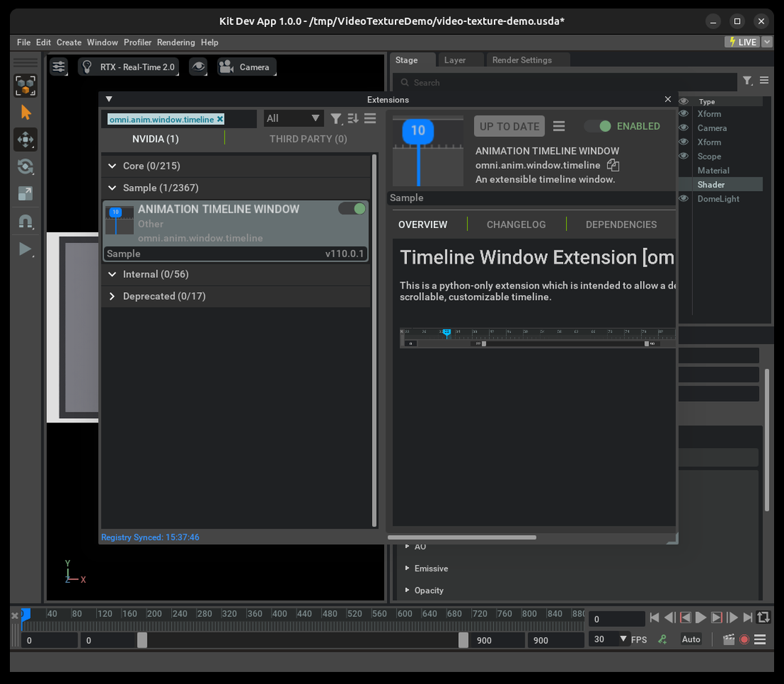Toggle the LIVE session button

coord(742,42)
